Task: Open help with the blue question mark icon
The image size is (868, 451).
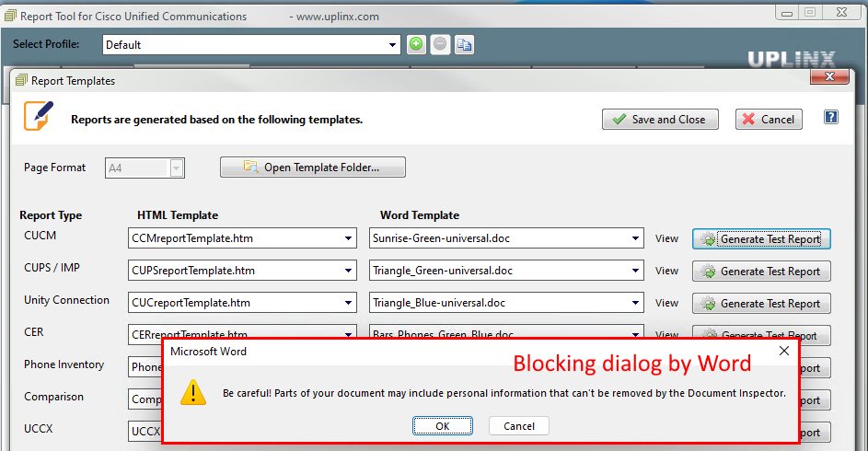Action: tap(830, 117)
